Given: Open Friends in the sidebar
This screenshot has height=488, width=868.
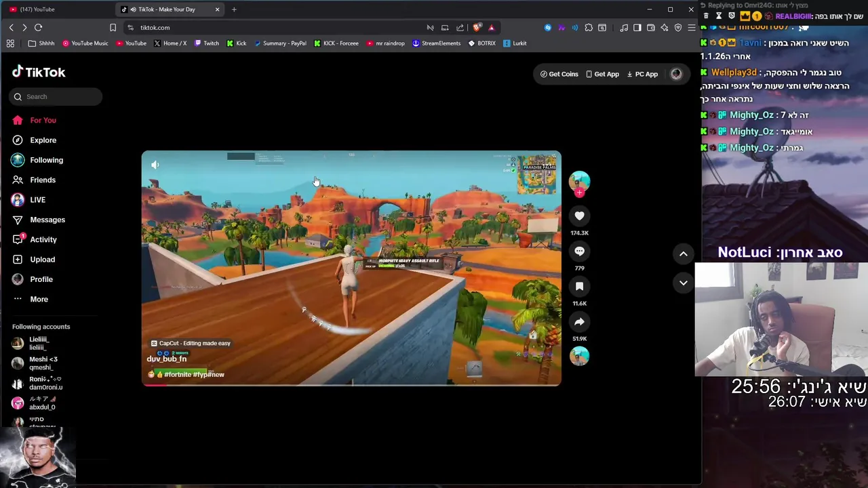Looking at the screenshot, I should 43,180.
